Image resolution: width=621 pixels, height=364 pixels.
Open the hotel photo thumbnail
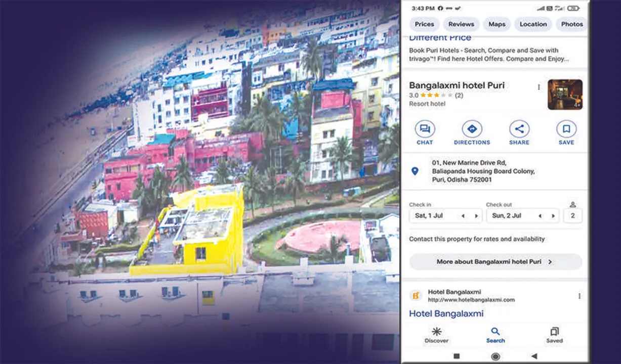[x=565, y=95]
